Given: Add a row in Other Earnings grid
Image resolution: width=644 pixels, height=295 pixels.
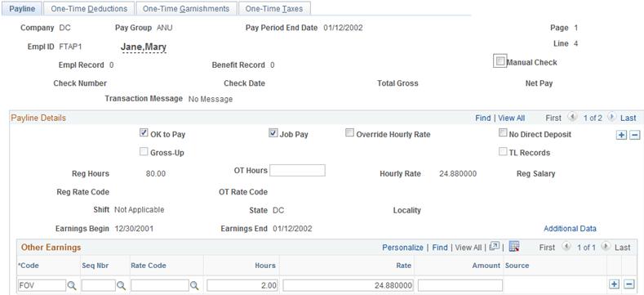Looking at the screenshot, I should click(x=615, y=284).
